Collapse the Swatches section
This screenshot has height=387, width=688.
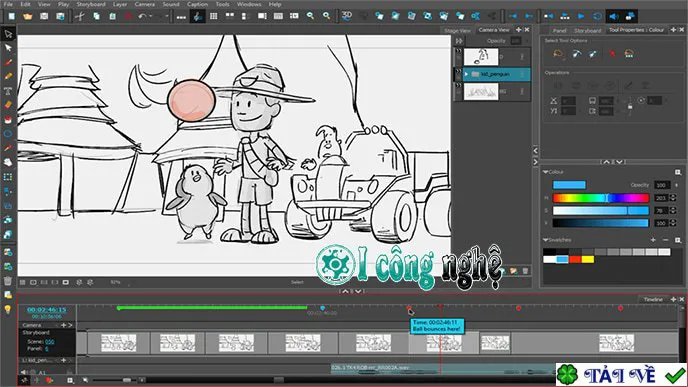coord(546,240)
